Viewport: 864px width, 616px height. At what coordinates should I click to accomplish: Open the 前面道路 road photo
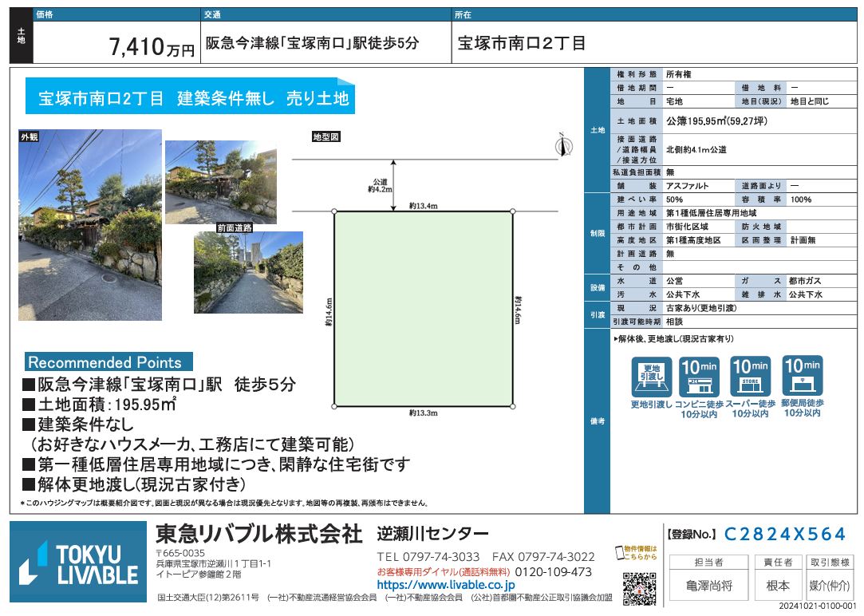tap(248, 272)
